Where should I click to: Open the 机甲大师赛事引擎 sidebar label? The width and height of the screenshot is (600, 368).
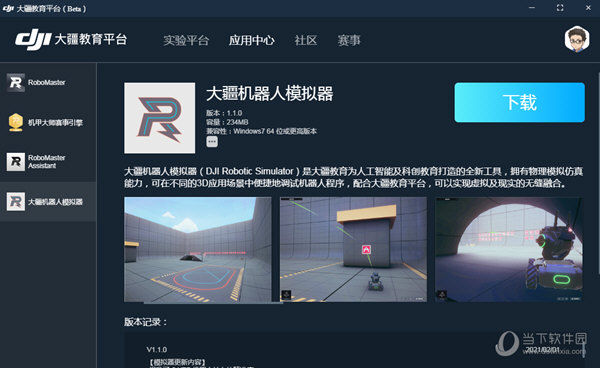tap(55, 122)
